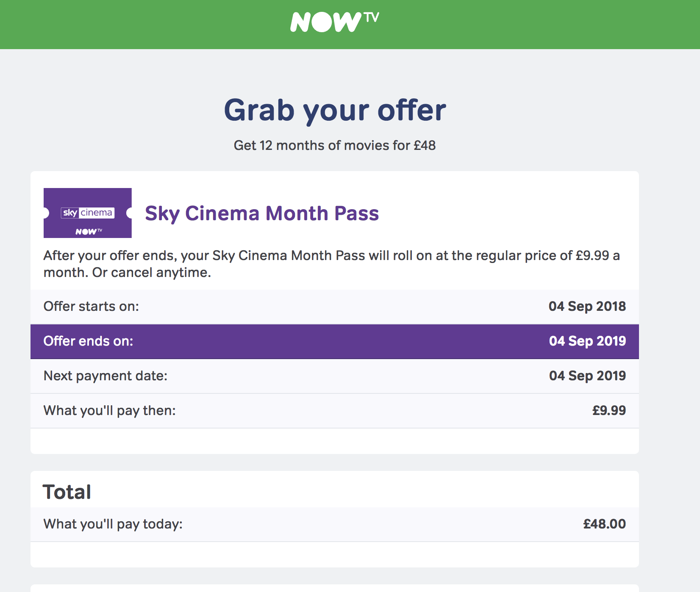Select the Next payment date row
Screen dimensions: 700x592
point(335,376)
